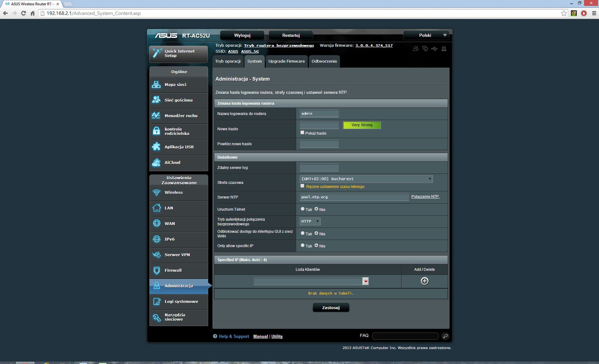
Task: Click the IPv6 icon
Action: pyautogui.click(x=157, y=239)
